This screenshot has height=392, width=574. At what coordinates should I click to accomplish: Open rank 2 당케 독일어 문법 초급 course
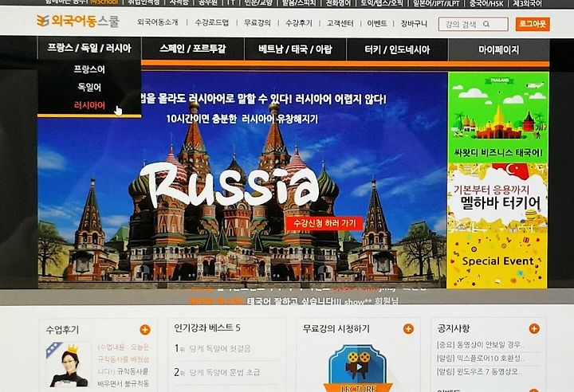[224, 373]
